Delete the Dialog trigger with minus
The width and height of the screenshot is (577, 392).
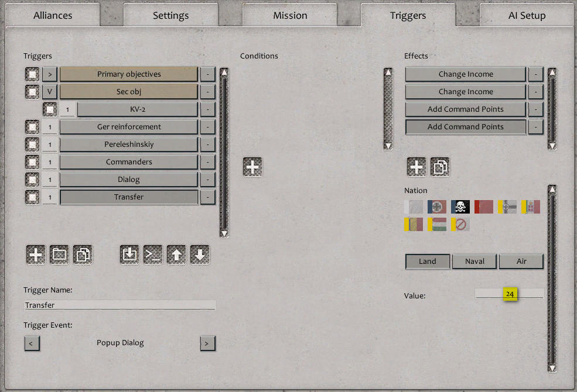point(208,180)
